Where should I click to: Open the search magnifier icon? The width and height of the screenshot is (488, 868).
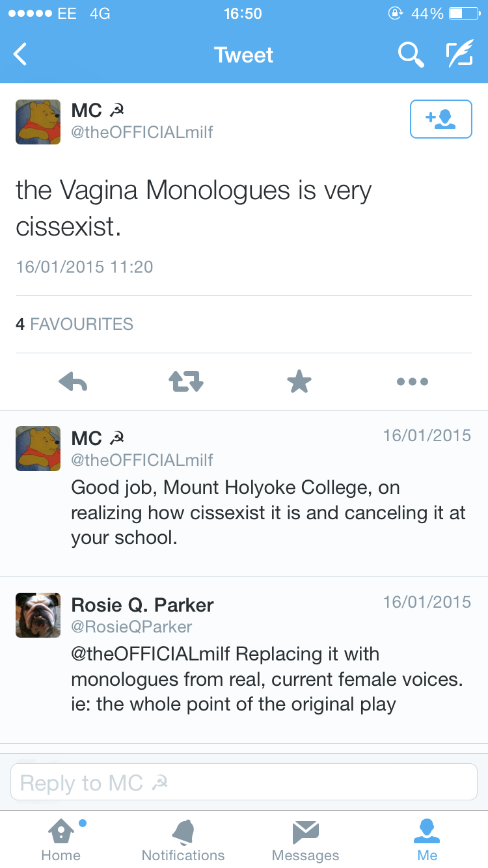tap(411, 55)
